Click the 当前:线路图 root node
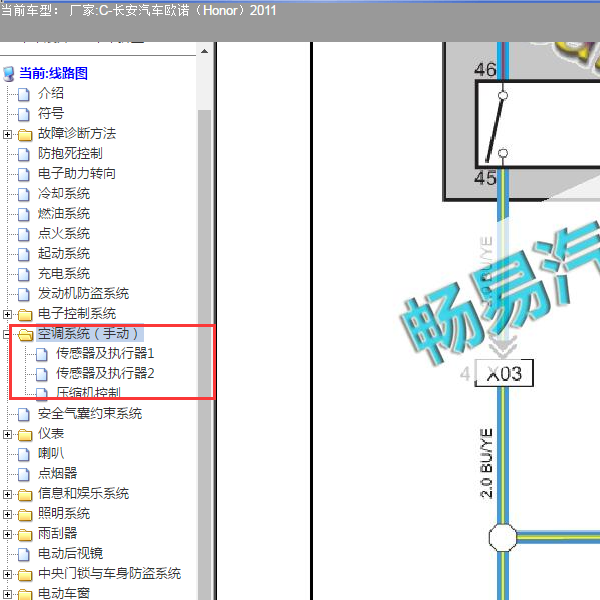The height and width of the screenshot is (600, 600). [53, 73]
